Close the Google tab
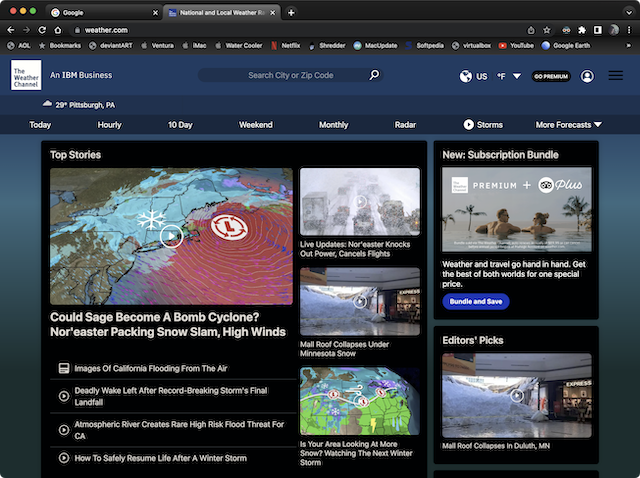The width and height of the screenshot is (640, 478). pos(155,13)
